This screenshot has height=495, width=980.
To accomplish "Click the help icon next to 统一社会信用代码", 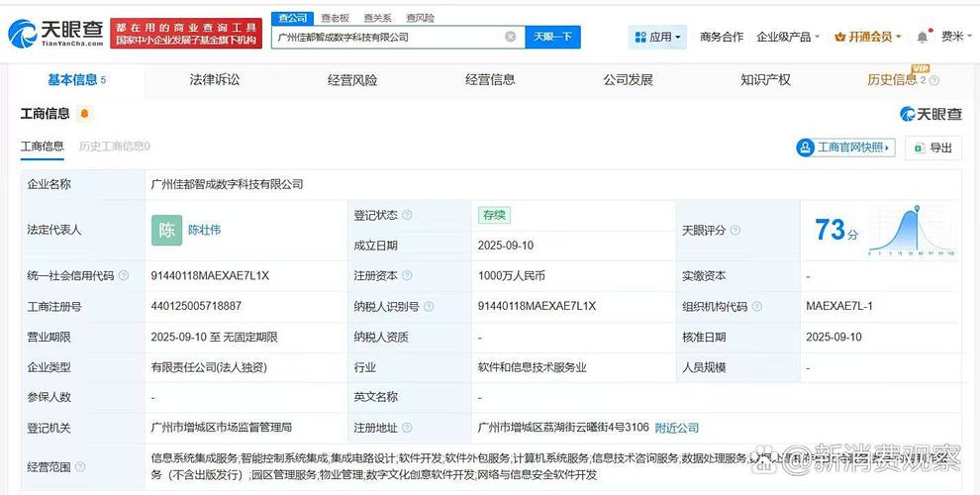I will (124, 275).
